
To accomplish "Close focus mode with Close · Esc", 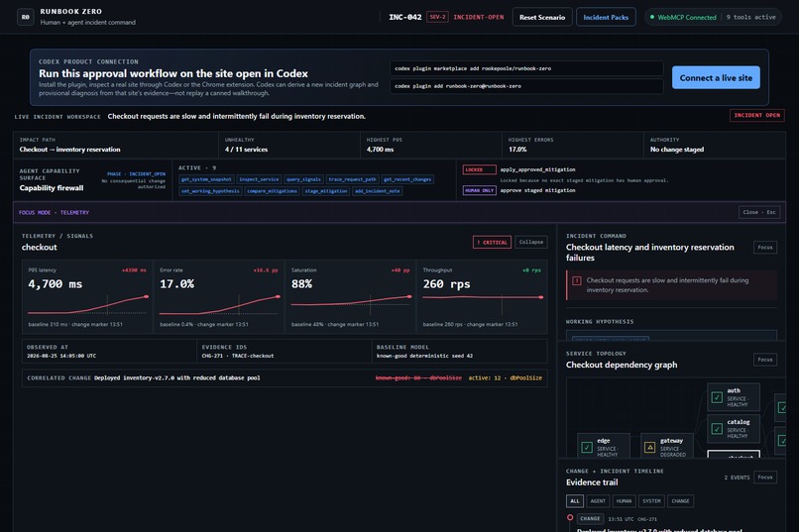I will 758,212.
